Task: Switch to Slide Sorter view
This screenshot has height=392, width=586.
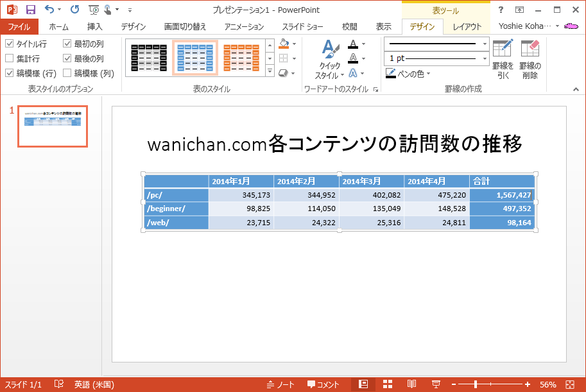Action: pyautogui.click(x=388, y=384)
